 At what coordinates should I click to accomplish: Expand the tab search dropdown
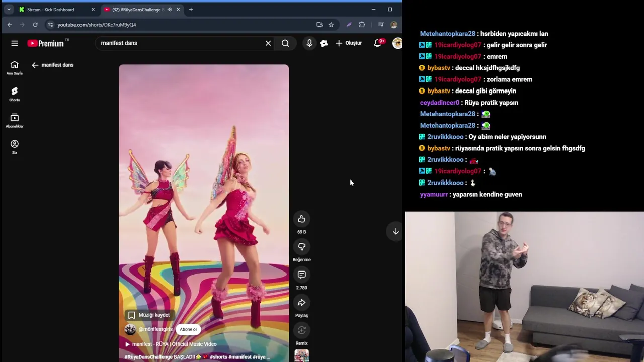tap(9, 10)
